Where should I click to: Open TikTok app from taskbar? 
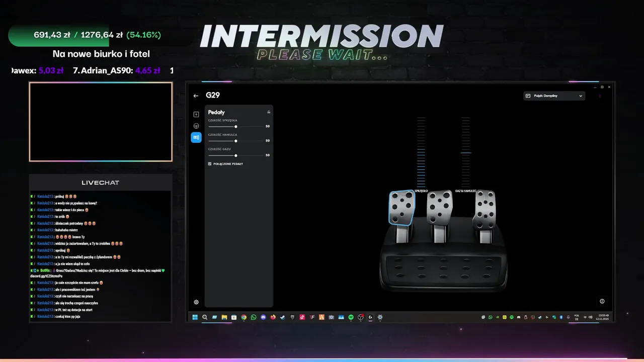click(x=302, y=317)
